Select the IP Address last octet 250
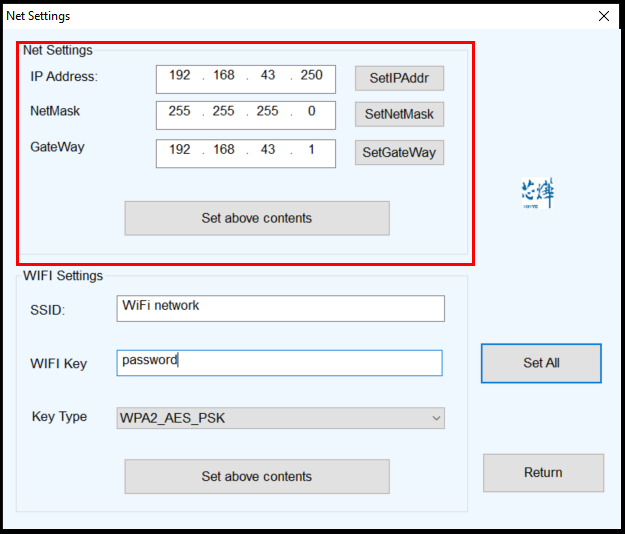Image resolution: width=625 pixels, height=534 pixels. tap(311, 76)
